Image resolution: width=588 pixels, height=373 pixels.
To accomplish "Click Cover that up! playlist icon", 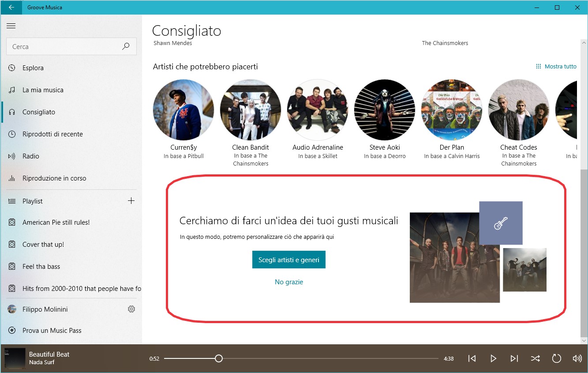I will click(12, 245).
